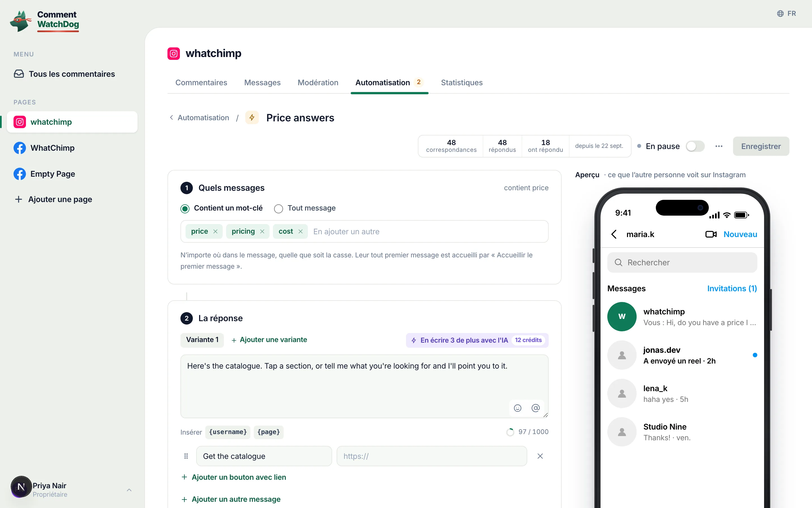Screen dimensions: 812x508
Task: Select Contient un mot-clé radio option
Action: click(185, 209)
